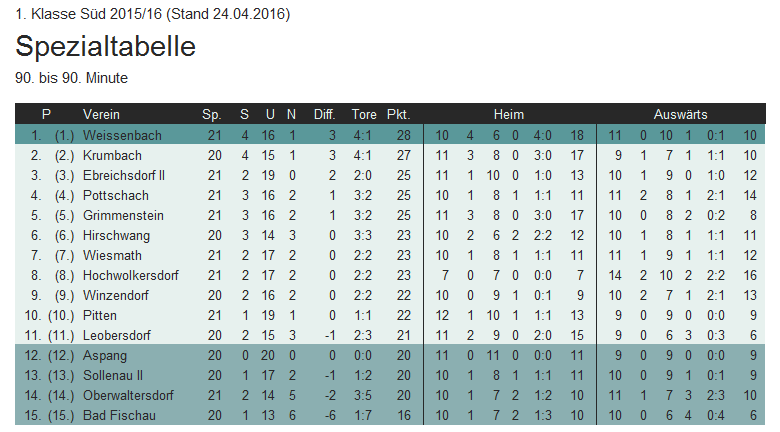Viewport: 780px width, 432px height.
Task: Select the Diff. column header
Action: (x=325, y=114)
